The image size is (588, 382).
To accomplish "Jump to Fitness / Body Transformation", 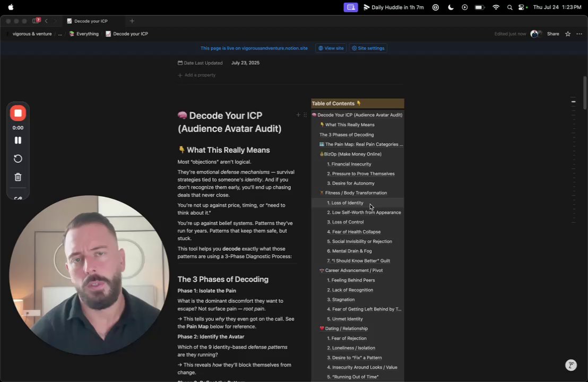I will pos(353,193).
